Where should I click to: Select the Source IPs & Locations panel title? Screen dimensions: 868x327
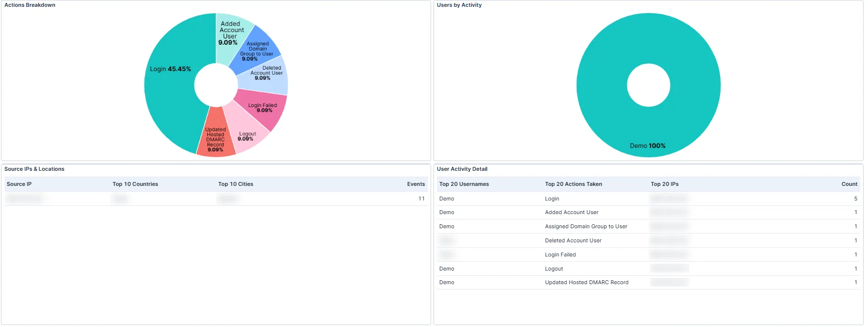(x=34, y=169)
